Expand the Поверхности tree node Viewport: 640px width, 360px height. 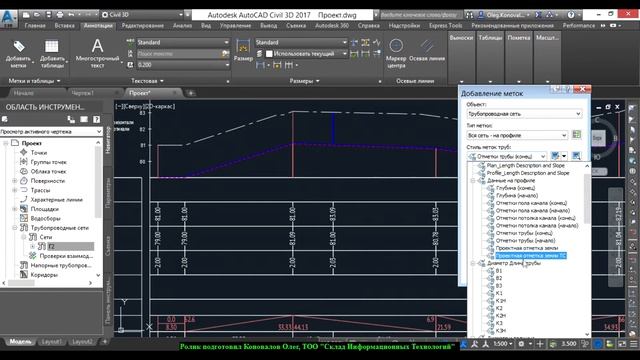point(15,180)
